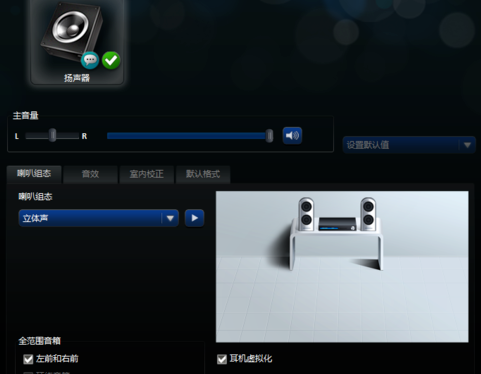
Task: Select the 喇叭组态 tab
Action: (34, 174)
